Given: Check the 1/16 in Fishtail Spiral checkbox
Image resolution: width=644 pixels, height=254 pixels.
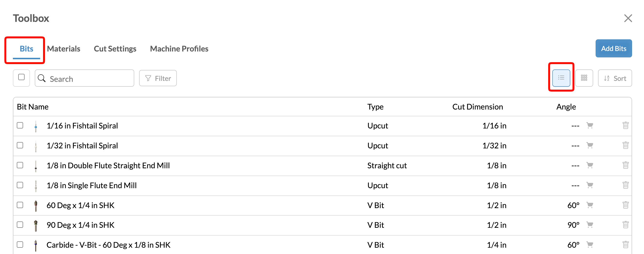Looking at the screenshot, I should (20, 125).
